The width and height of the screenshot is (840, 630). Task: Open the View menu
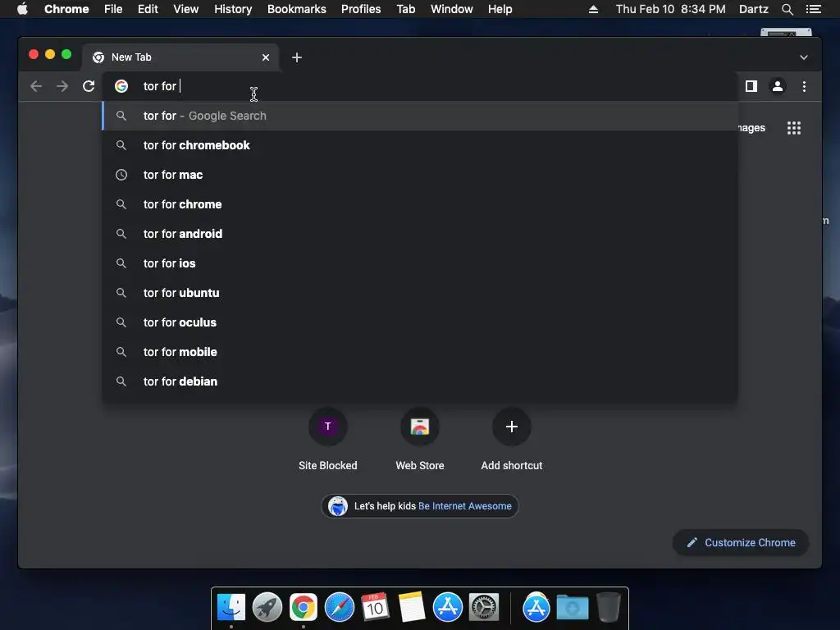point(186,9)
